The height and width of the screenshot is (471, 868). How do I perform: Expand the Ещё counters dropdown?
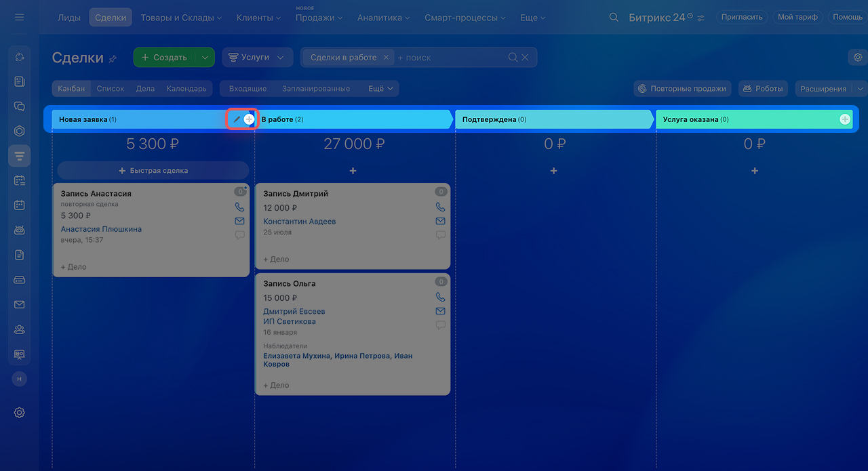[380, 89]
